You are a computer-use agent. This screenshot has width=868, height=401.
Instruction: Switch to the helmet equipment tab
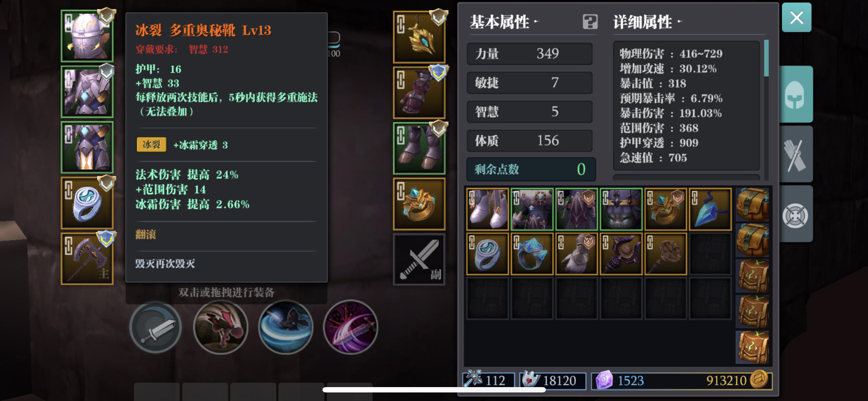coord(796,94)
